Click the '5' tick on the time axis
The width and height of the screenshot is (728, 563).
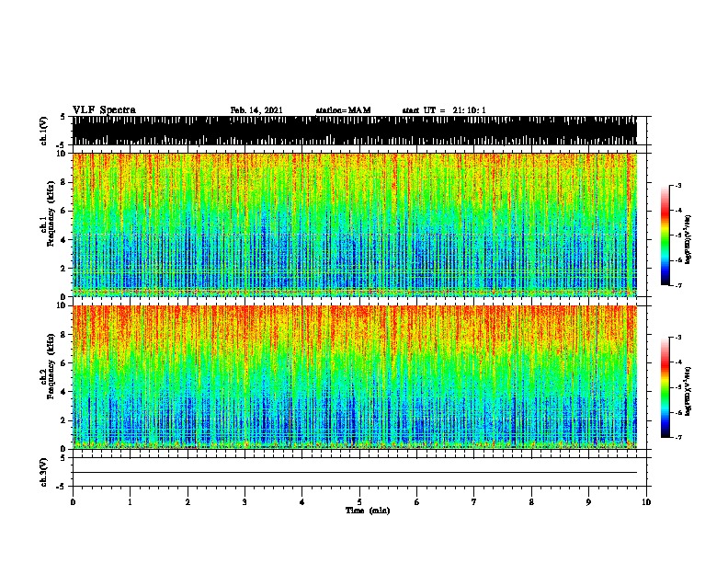[x=359, y=501]
